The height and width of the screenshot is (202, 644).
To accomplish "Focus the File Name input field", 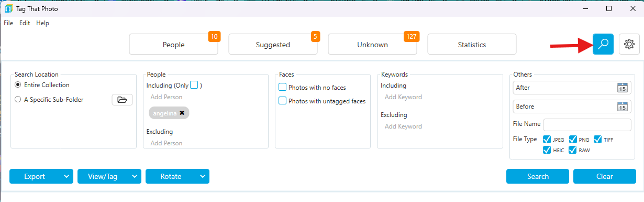I will coord(587,125).
